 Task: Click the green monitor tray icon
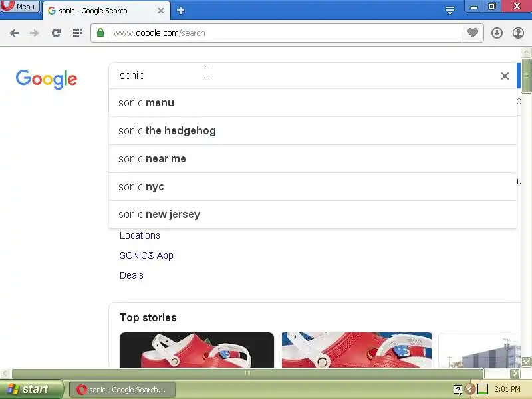[483, 389]
